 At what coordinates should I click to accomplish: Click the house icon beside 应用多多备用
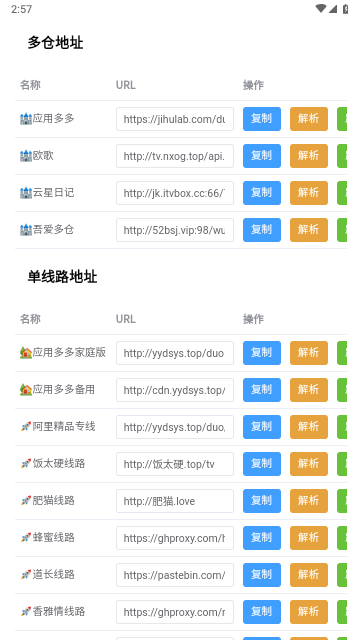[x=26, y=390]
